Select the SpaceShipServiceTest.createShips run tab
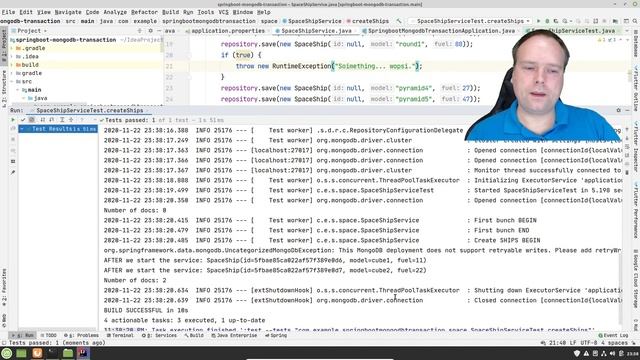This screenshot has height=360, width=640. 89,111
